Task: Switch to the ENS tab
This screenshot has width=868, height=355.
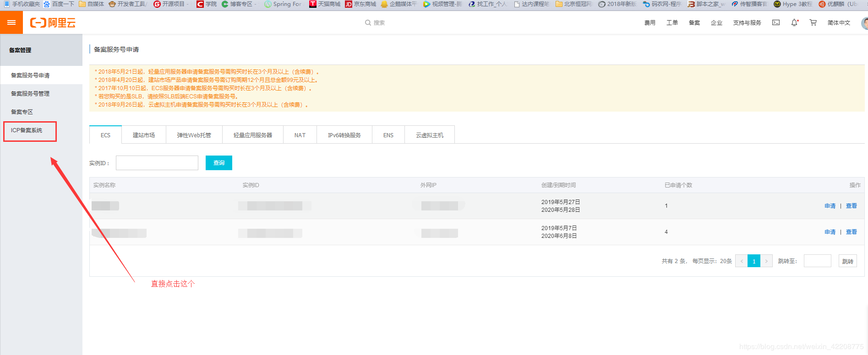Action: click(x=388, y=135)
